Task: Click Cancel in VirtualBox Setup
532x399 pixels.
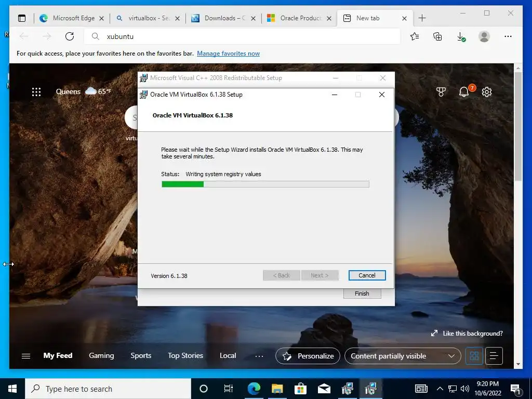Action: (x=367, y=275)
